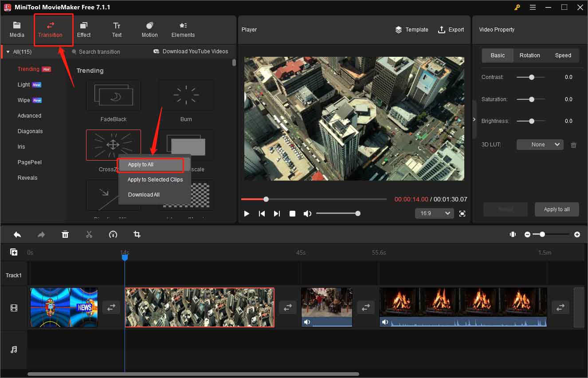Stop the playback
The width and height of the screenshot is (588, 378).
tap(292, 214)
